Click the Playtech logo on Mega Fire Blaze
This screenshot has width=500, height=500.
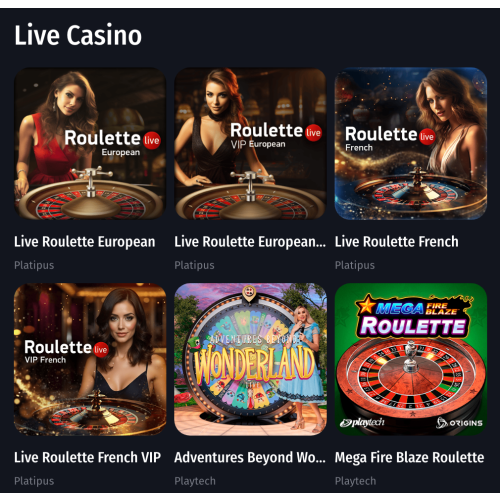click(x=362, y=423)
